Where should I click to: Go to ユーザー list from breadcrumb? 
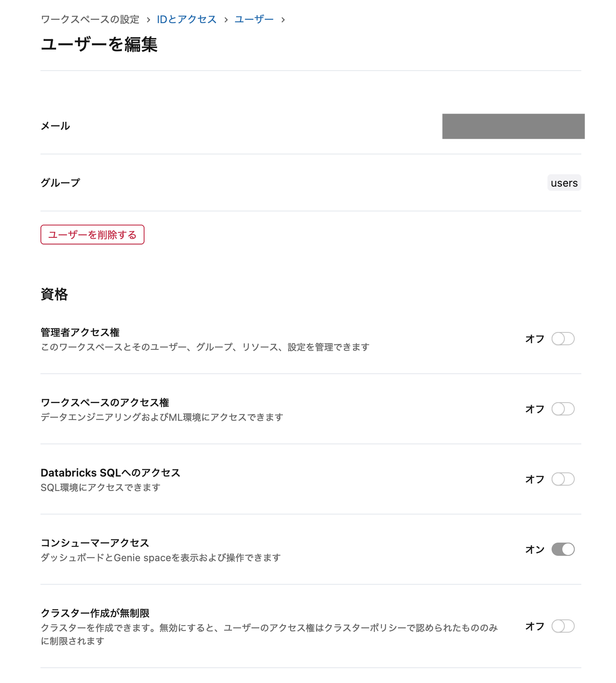254,19
